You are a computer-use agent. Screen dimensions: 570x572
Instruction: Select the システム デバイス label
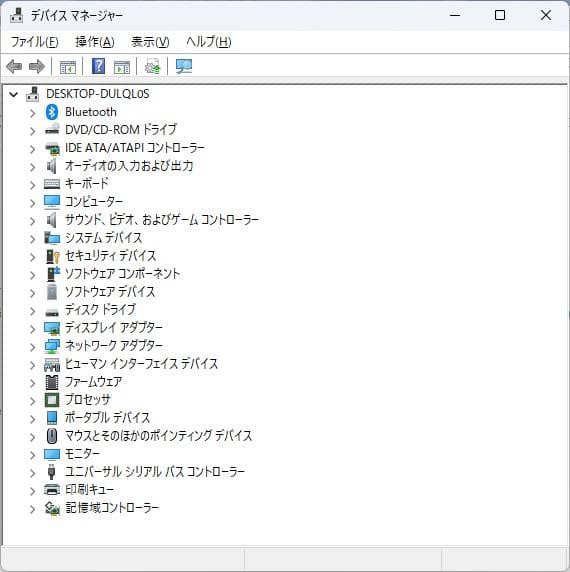(104, 238)
